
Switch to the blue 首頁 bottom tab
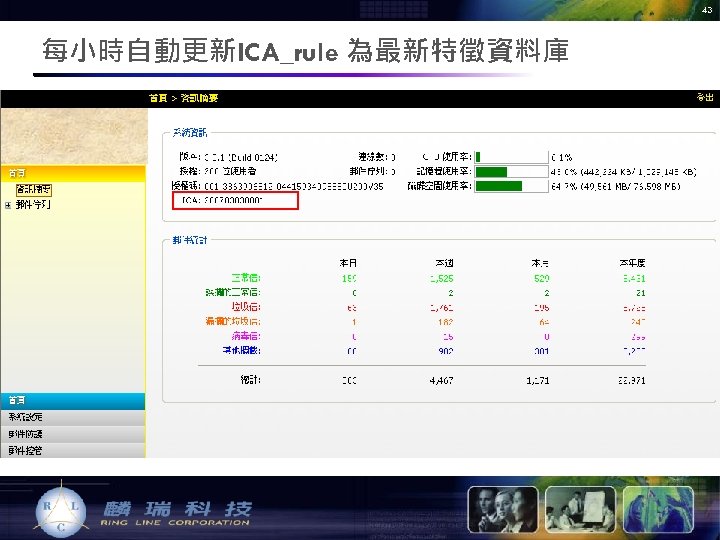pos(73,400)
